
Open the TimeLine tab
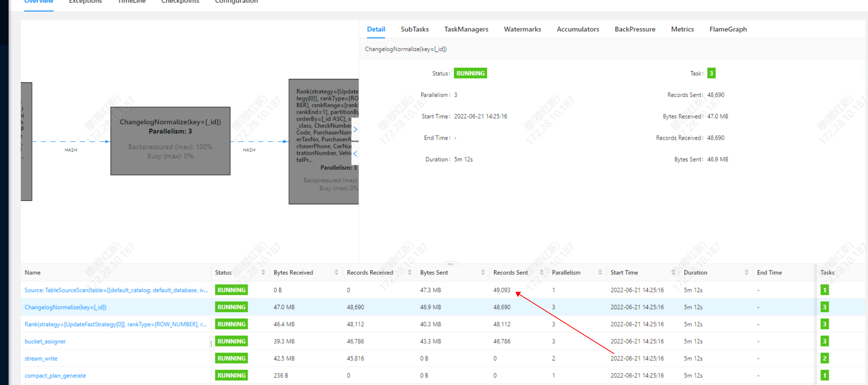(132, 2)
